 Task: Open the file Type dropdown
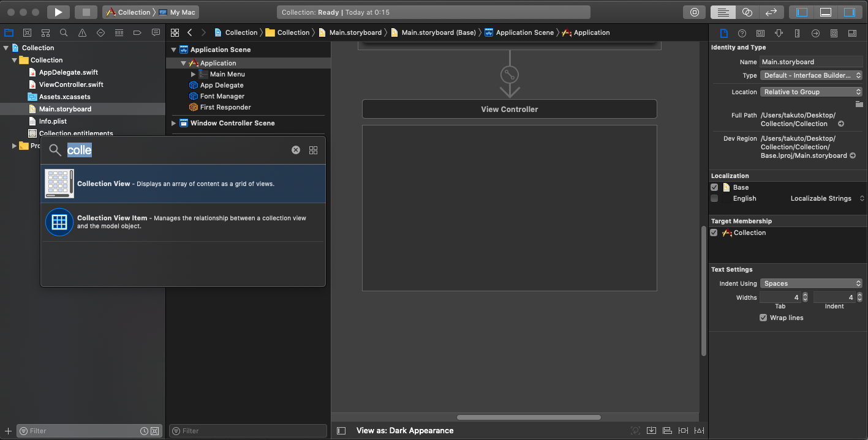coord(811,75)
